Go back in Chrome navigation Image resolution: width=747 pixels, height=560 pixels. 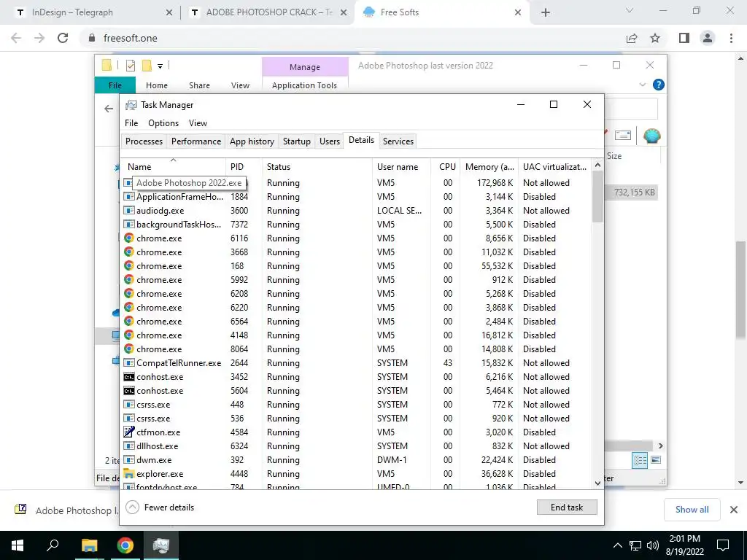point(16,38)
